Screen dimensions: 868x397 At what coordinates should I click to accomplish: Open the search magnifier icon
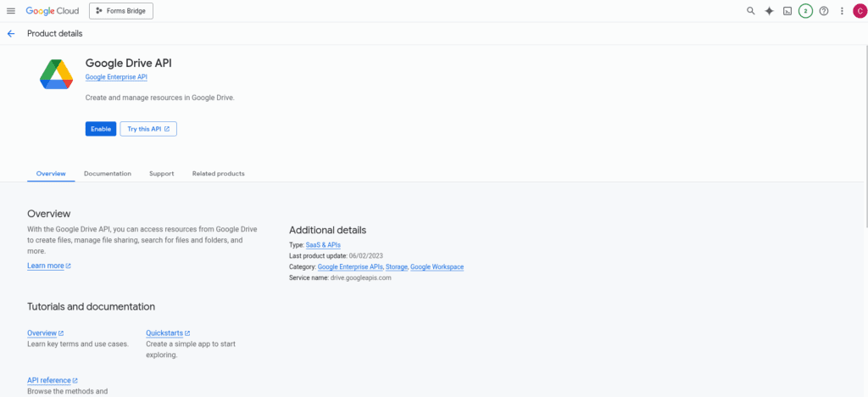pyautogui.click(x=751, y=11)
